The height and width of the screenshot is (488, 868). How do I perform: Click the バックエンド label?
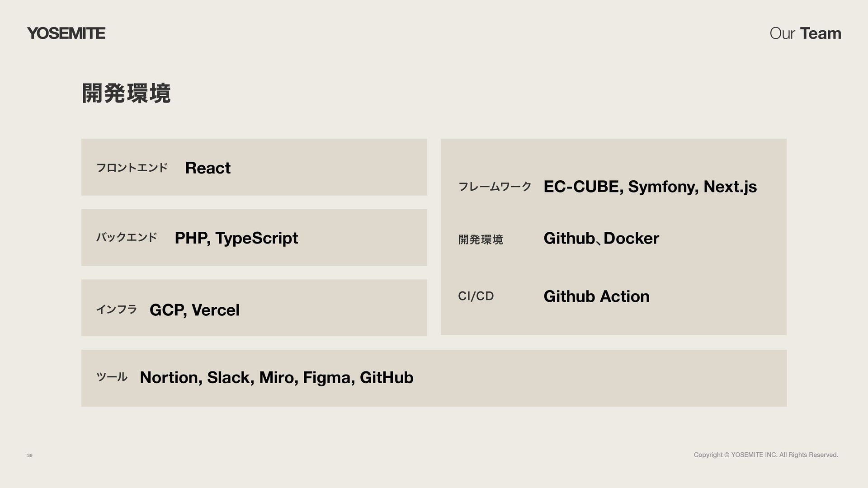point(127,237)
